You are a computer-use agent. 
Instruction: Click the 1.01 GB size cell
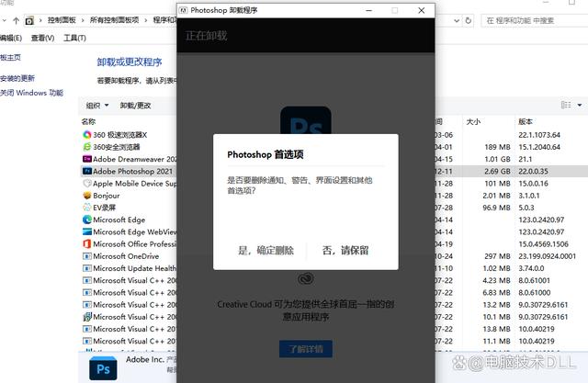coord(497,159)
